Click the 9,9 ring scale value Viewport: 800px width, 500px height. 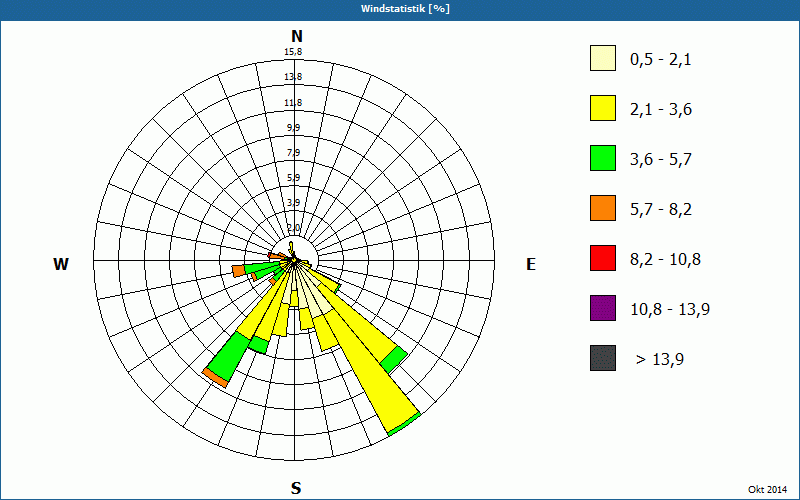pyautogui.click(x=293, y=128)
